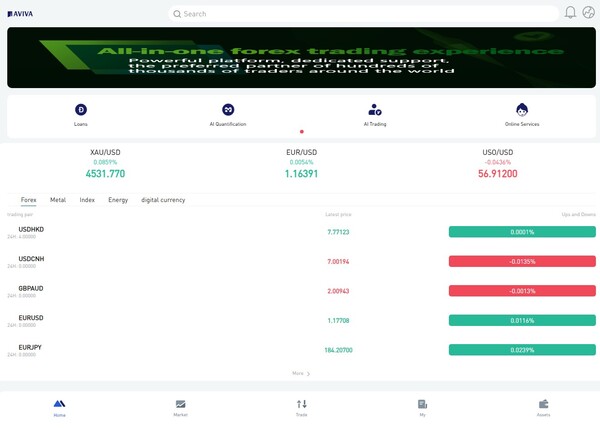Click the USDHKD 0.0001% change button
Screen dimensions: 600x429
click(x=522, y=232)
